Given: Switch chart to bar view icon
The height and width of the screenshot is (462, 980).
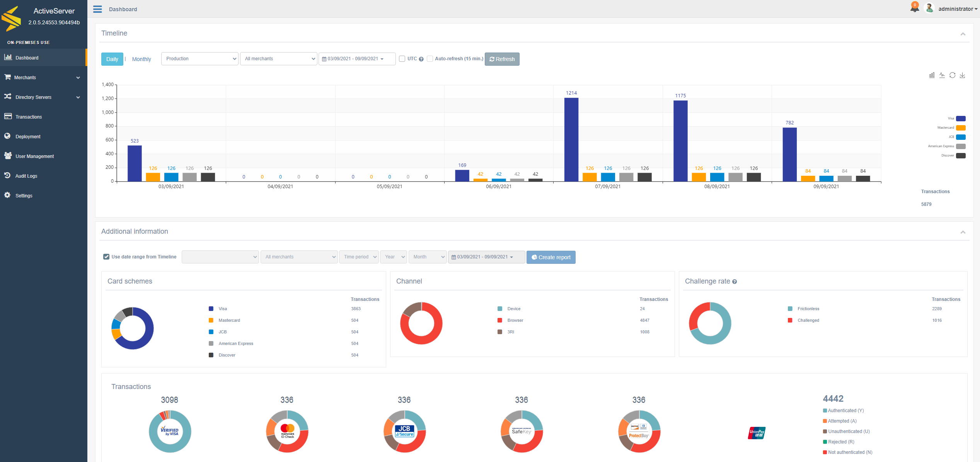Looking at the screenshot, I should (932, 75).
